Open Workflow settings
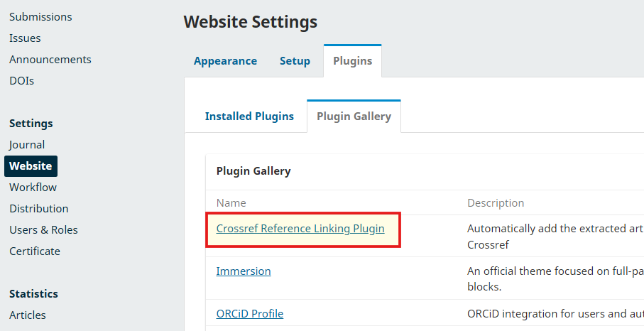 pos(33,188)
